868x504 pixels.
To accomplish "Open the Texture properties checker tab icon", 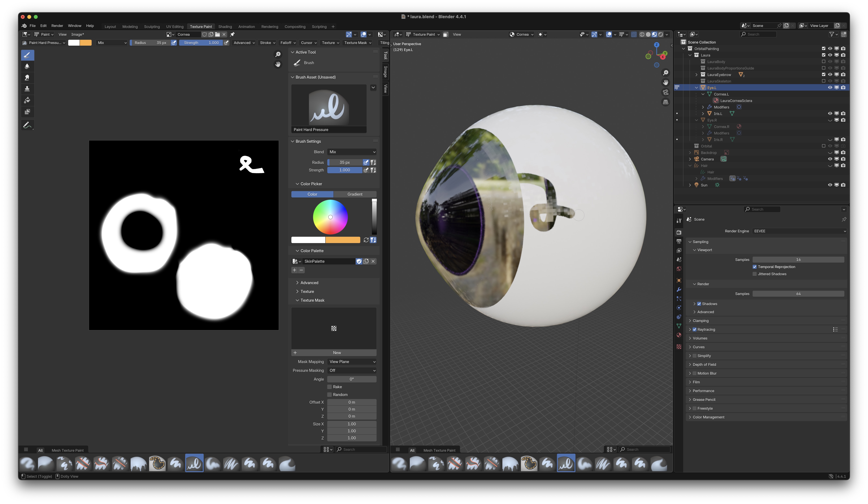I will [x=679, y=347].
